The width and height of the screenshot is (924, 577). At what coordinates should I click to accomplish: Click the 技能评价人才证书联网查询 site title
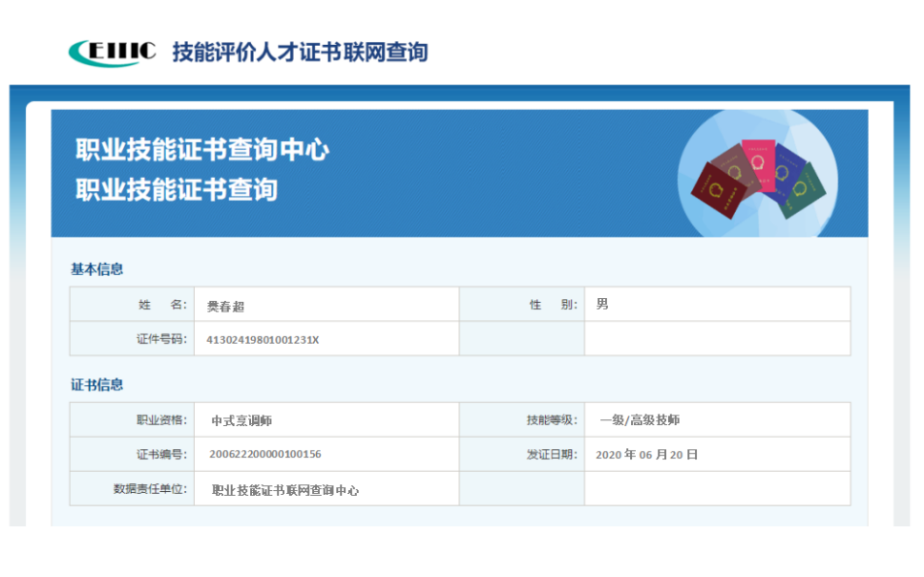click(x=300, y=52)
